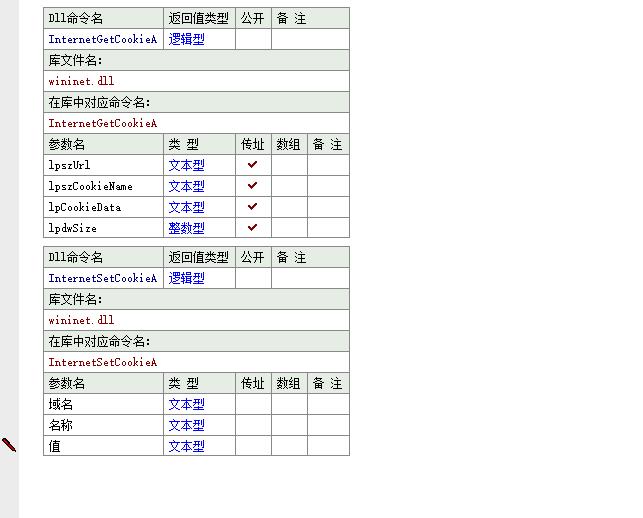Image resolution: width=643 pixels, height=518 pixels.
Task: Toggle the 传址 cell for 名称 parameter
Action: click(253, 425)
